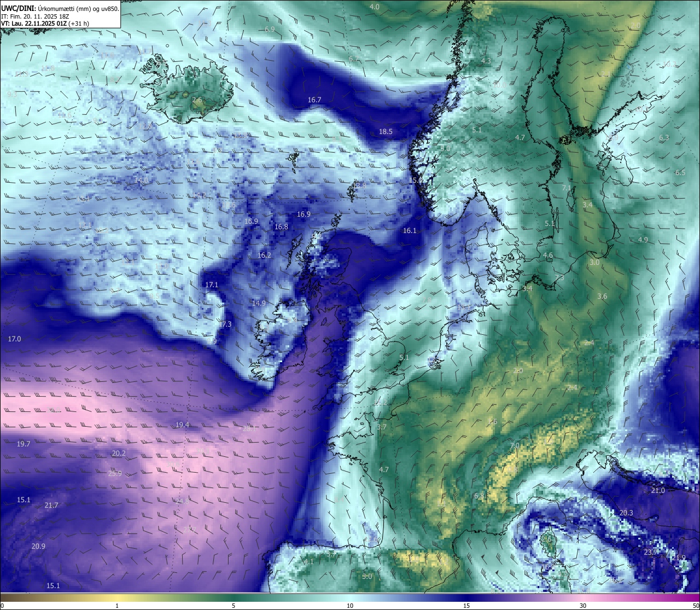Image resolution: width=700 pixels, height=610 pixels.
Task: Click the 18.5 value off the Norwegian coast
Action: pyautogui.click(x=386, y=132)
